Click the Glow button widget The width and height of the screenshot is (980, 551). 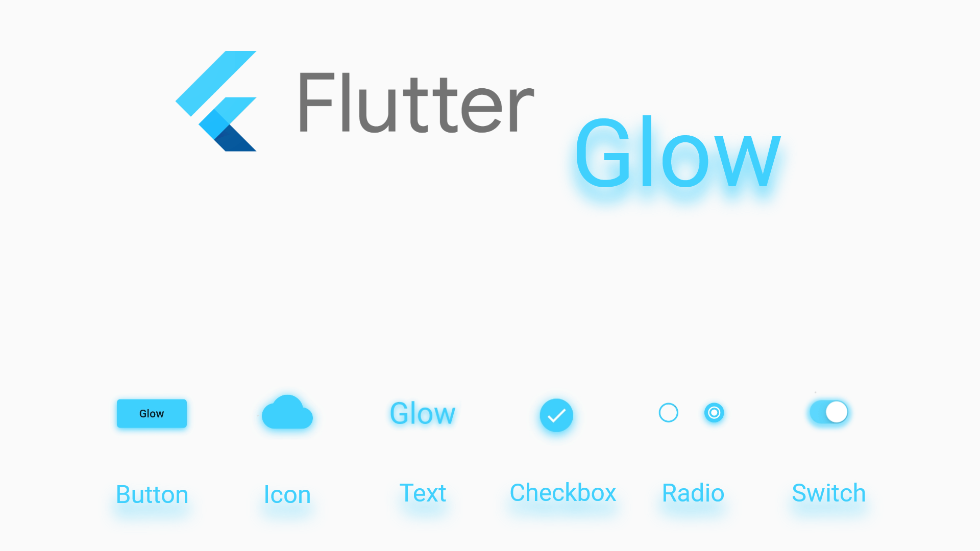152,413
